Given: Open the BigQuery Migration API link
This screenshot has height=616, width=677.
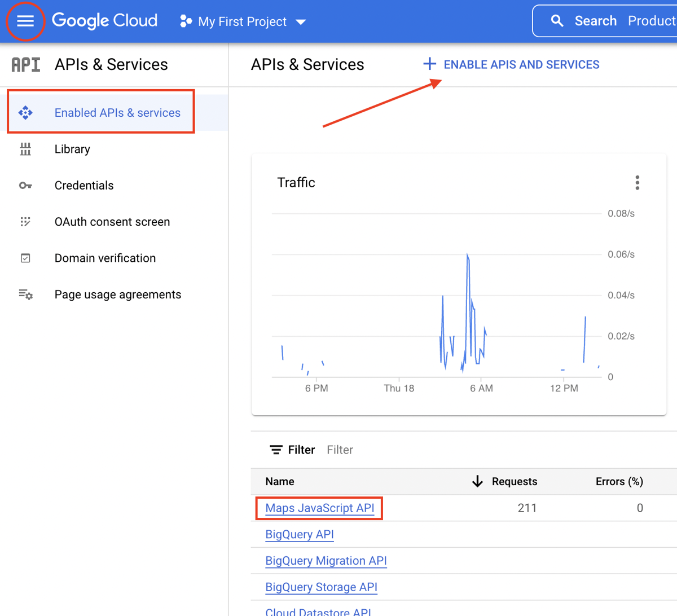Looking at the screenshot, I should pos(326,561).
